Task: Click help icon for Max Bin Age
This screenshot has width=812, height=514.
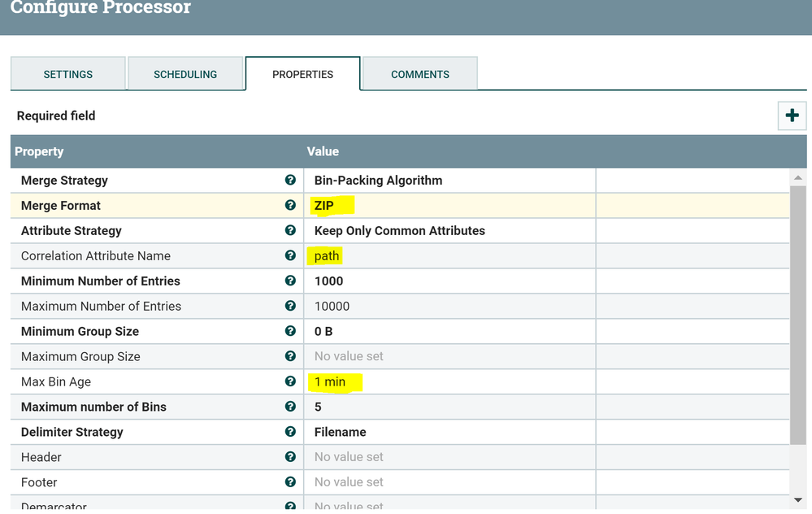Action: [290, 381]
